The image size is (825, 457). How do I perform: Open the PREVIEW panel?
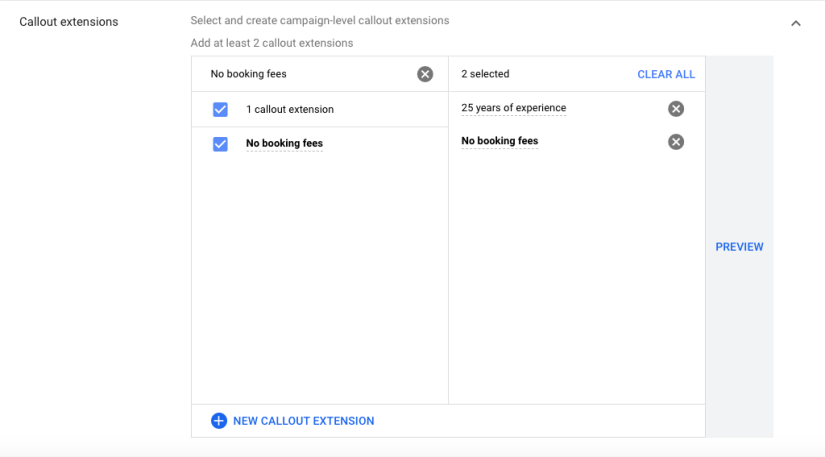[x=739, y=247]
